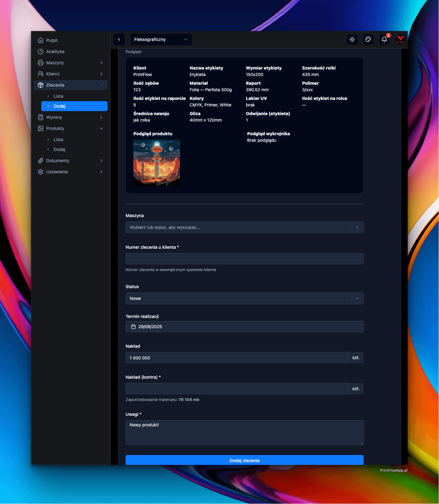Go to Analityka in the sidebar
This screenshot has width=439, height=504.
click(x=55, y=52)
